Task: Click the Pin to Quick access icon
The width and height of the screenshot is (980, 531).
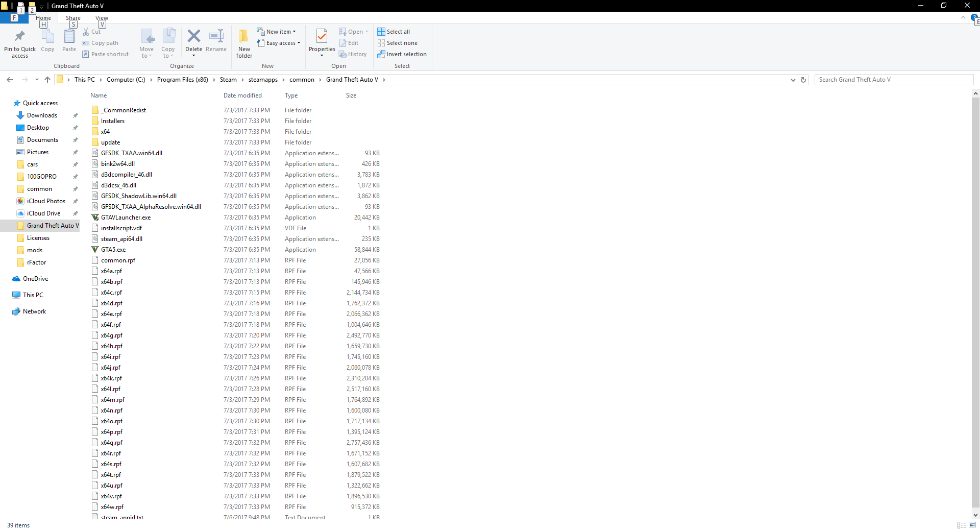Action: tap(20, 36)
